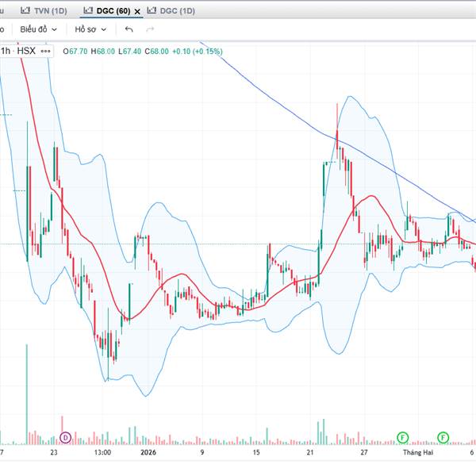Click the Tháng Hai label on time axis

[418, 452]
